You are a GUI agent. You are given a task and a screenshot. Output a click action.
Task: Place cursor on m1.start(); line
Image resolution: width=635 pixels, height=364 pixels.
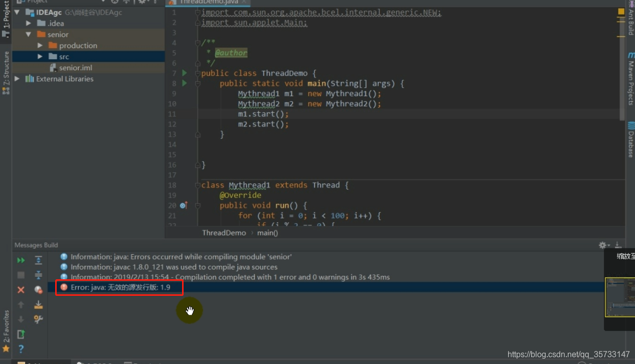(263, 114)
